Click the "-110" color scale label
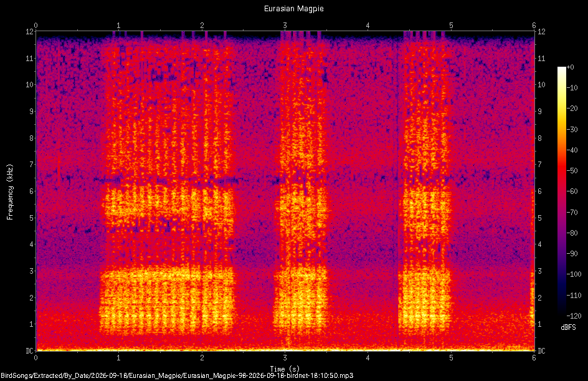Image resolution: width=588 pixels, height=381 pixels. click(x=574, y=296)
